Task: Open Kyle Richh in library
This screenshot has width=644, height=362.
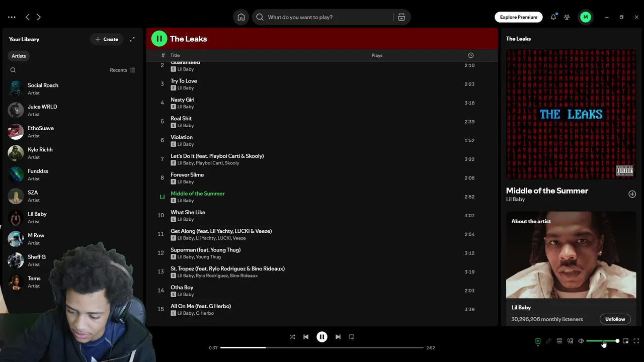Action: coord(72,153)
